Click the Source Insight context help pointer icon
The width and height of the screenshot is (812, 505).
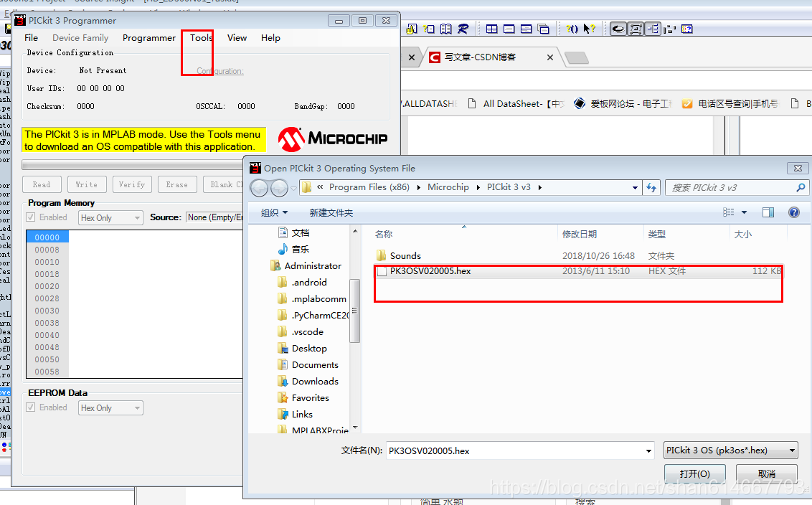[x=590, y=29]
